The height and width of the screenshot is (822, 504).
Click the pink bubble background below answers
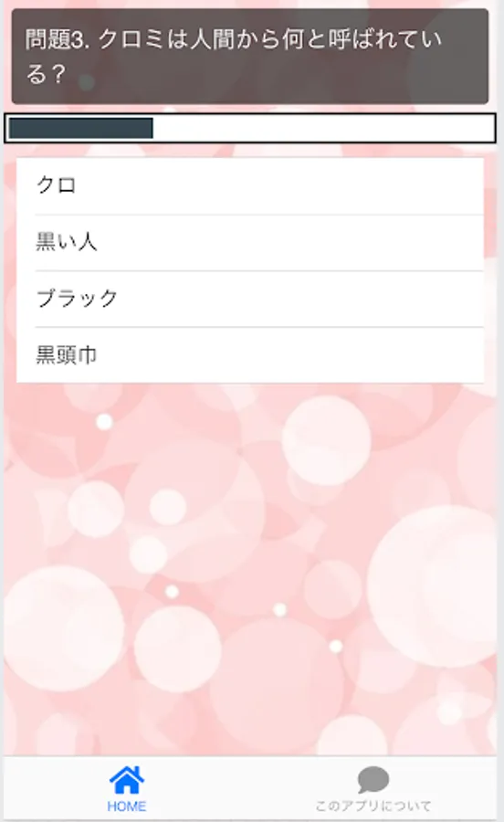[x=250, y=569]
